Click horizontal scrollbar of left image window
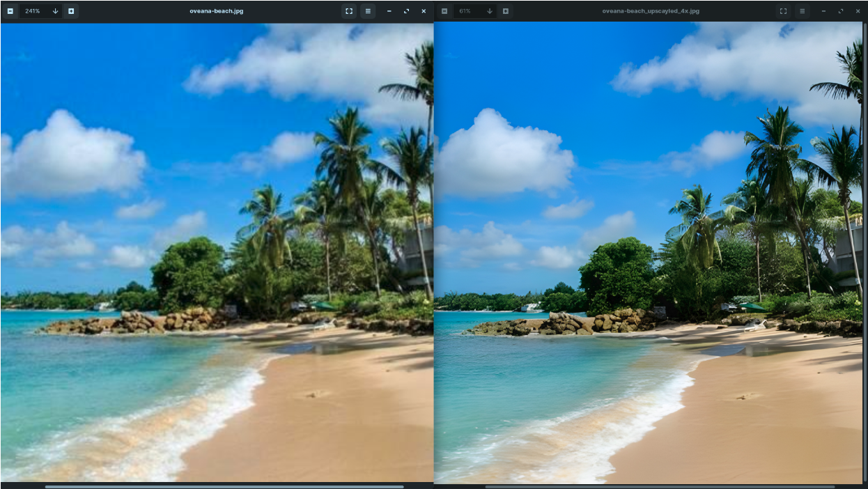The image size is (868, 489). click(x=224, y=486)
